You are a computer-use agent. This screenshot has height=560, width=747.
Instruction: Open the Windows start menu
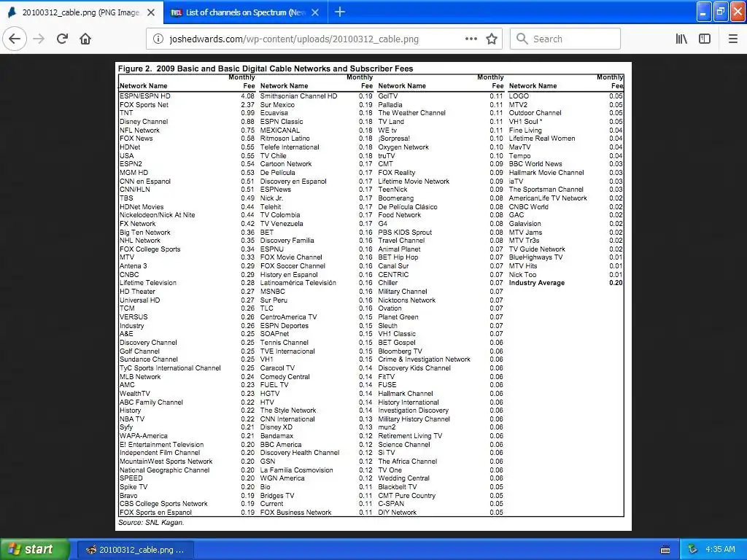coord(34,549)
